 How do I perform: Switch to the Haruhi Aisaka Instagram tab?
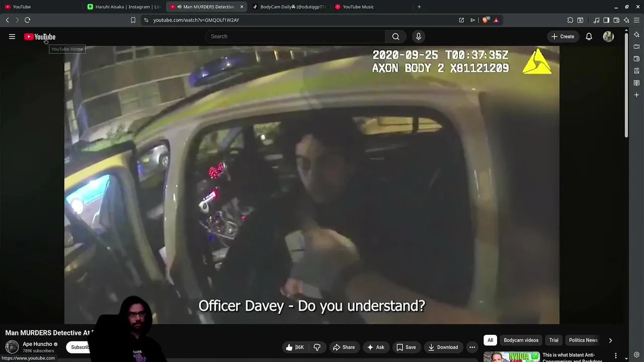(124, 7)
